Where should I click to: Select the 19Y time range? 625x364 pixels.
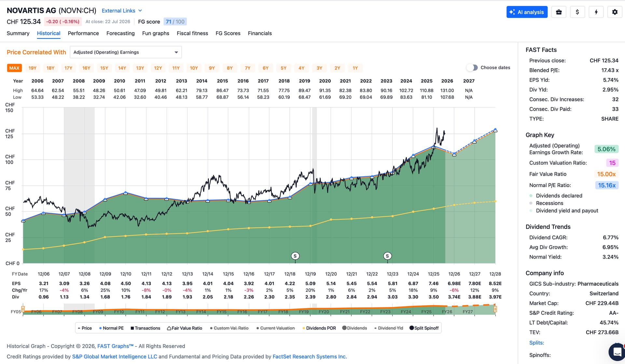point(33,68)
